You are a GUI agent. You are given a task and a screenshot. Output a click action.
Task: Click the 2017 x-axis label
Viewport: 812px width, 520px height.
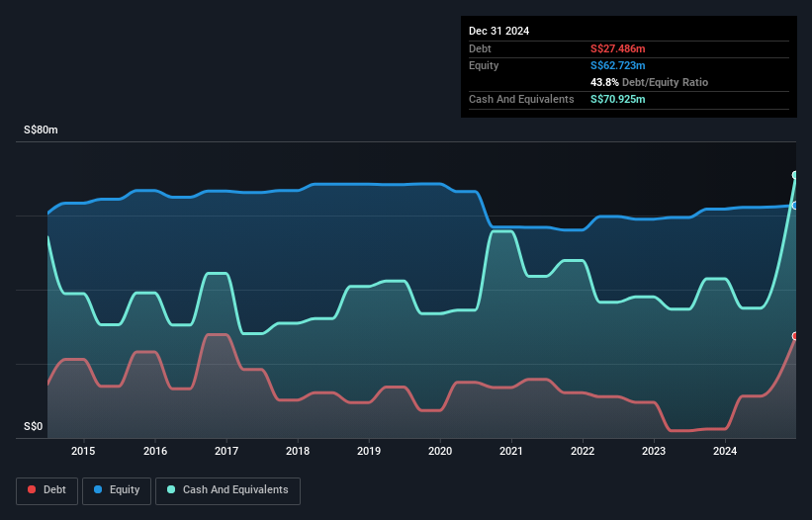pyautogui.click(x=226, y=451)
